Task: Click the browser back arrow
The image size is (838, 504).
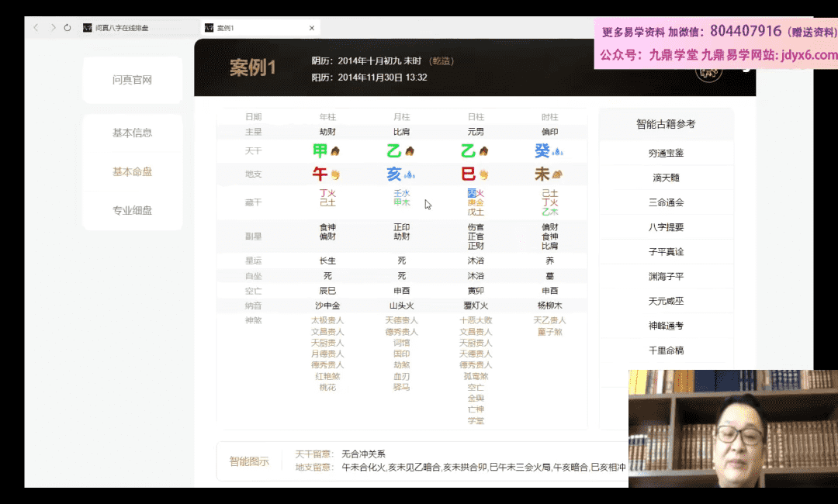Action: click(x=36, y=28)
